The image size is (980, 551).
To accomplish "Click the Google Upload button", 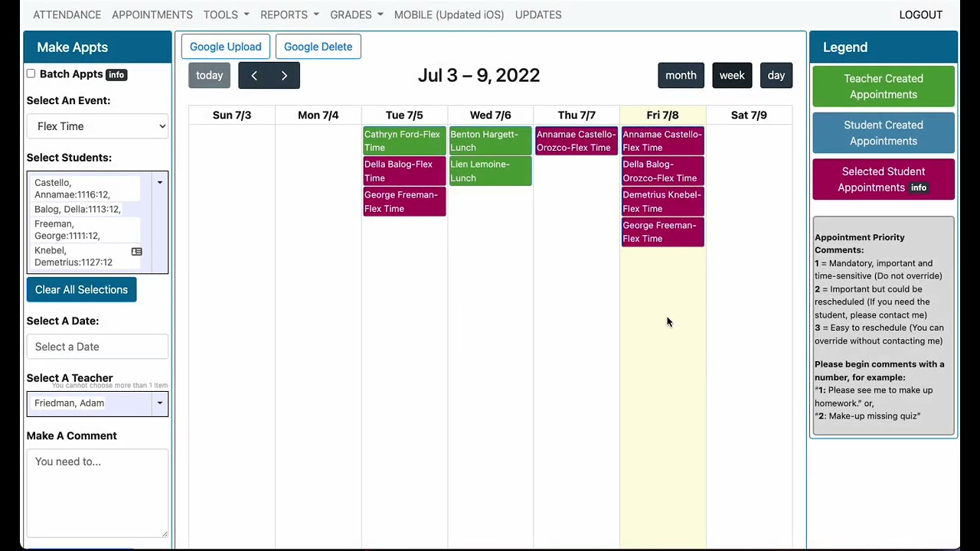I will 225,47.
